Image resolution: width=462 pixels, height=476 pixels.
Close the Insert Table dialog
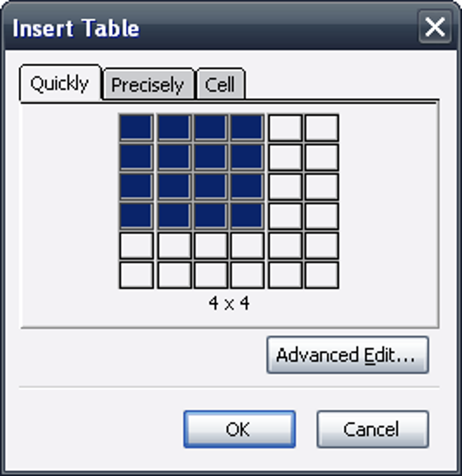point(434,28)
